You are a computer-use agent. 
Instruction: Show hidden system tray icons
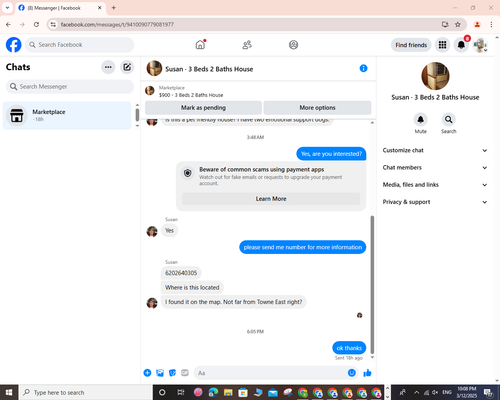(417, 392)
